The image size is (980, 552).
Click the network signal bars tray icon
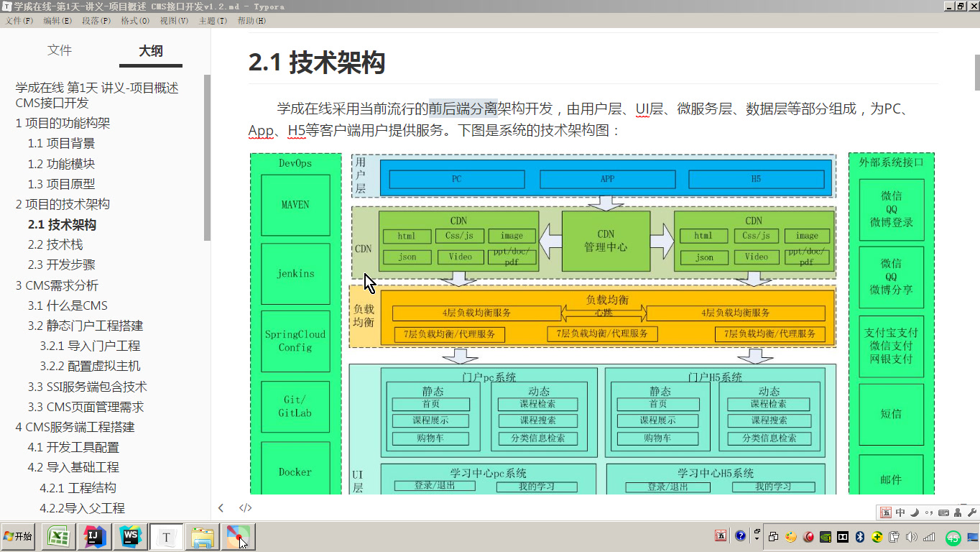[x=929, y=537]
